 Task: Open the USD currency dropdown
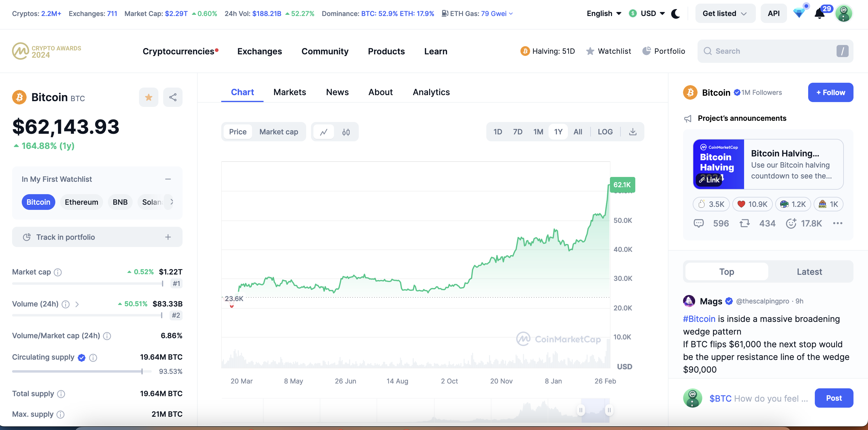(647, 14)
